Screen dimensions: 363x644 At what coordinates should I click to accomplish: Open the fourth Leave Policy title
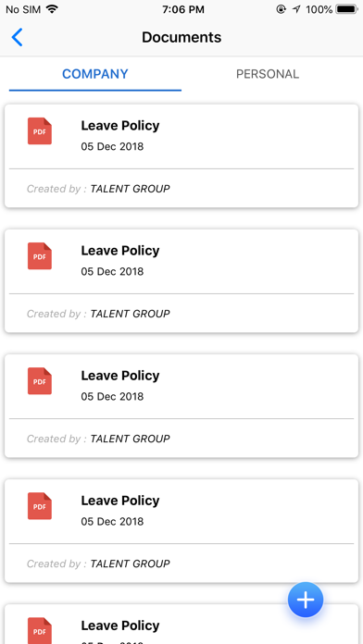click(120, 501)
